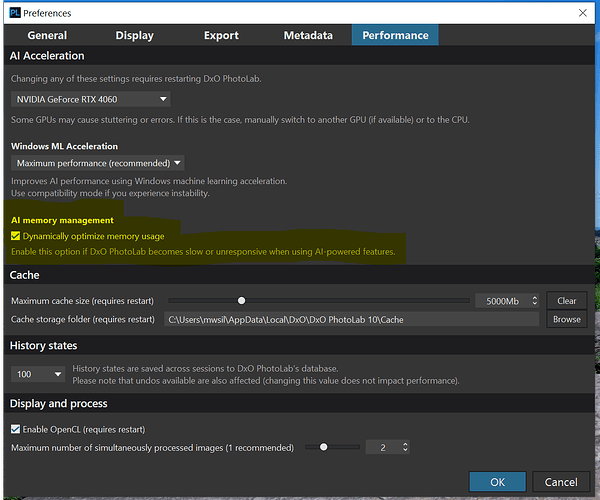
Task: Click the AI memory management heading
Action: tap(62, 220)
